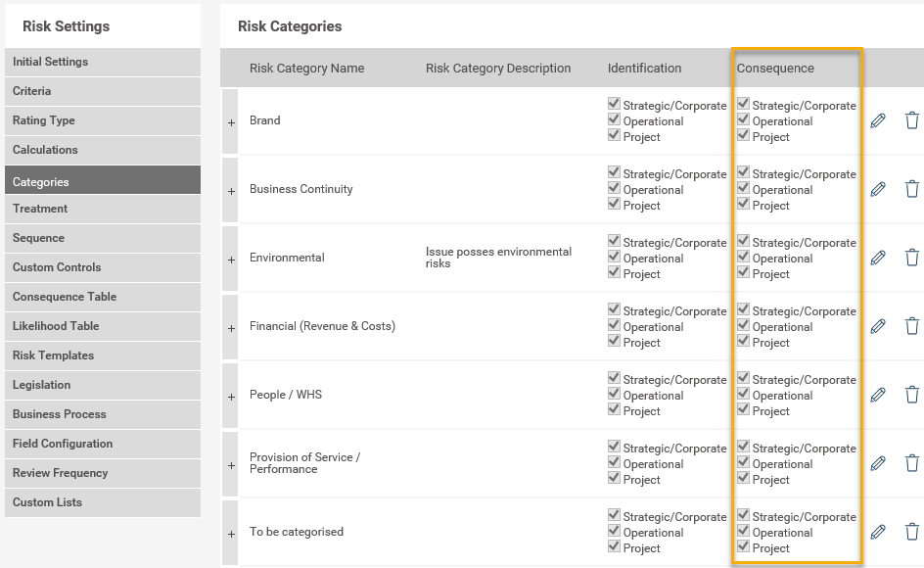Delete the Brand risk category
The height and width of the screenshot is (568, 924).
click(911, 120)
